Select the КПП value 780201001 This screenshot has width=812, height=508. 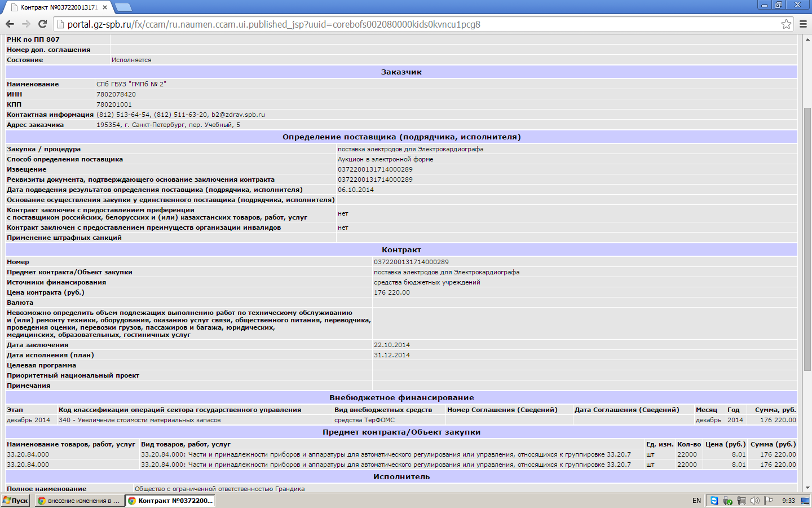coord(114,104)
